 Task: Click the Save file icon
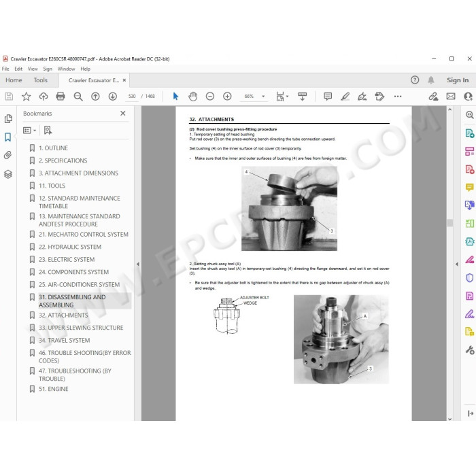point(9,97)
